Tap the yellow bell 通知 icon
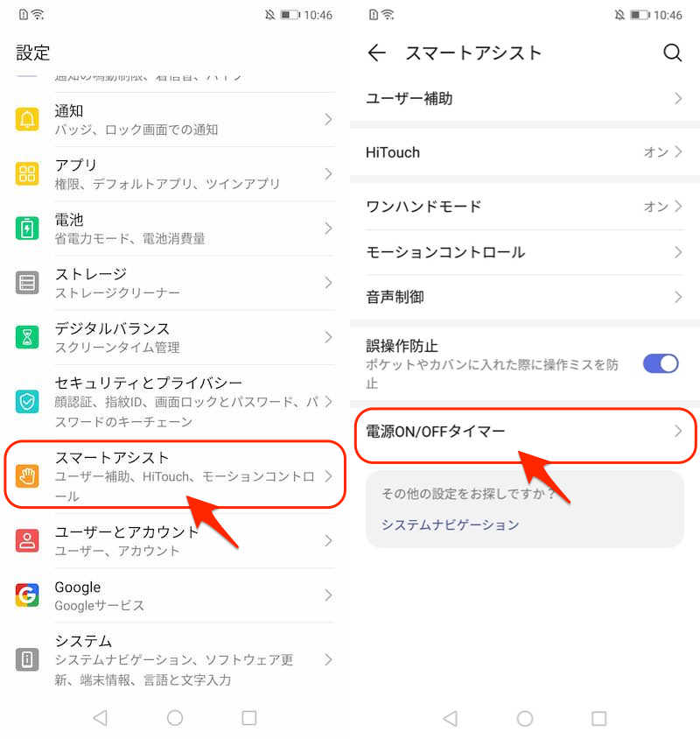Image resolution: width=700 pixels, height=739 pixels. [x=27, y=119]
